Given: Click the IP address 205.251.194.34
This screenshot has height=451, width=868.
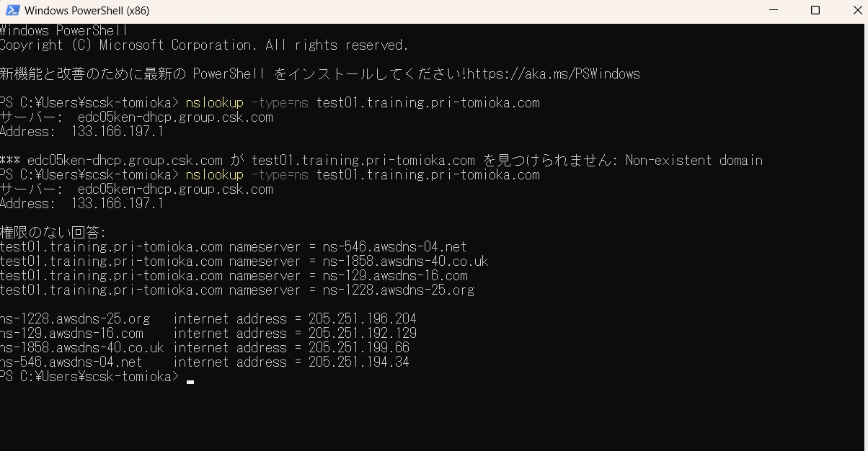Looking at the screenshot, I should 358,362.
